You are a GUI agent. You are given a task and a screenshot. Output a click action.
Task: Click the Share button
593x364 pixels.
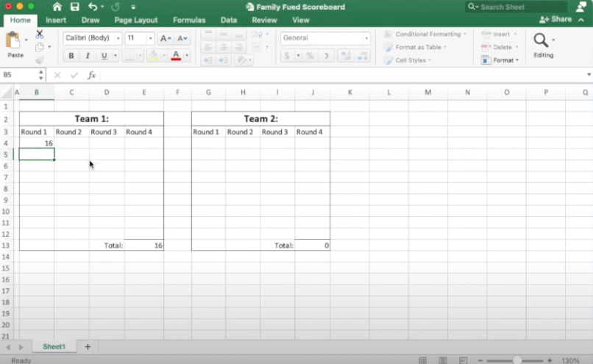click(555, 19)
